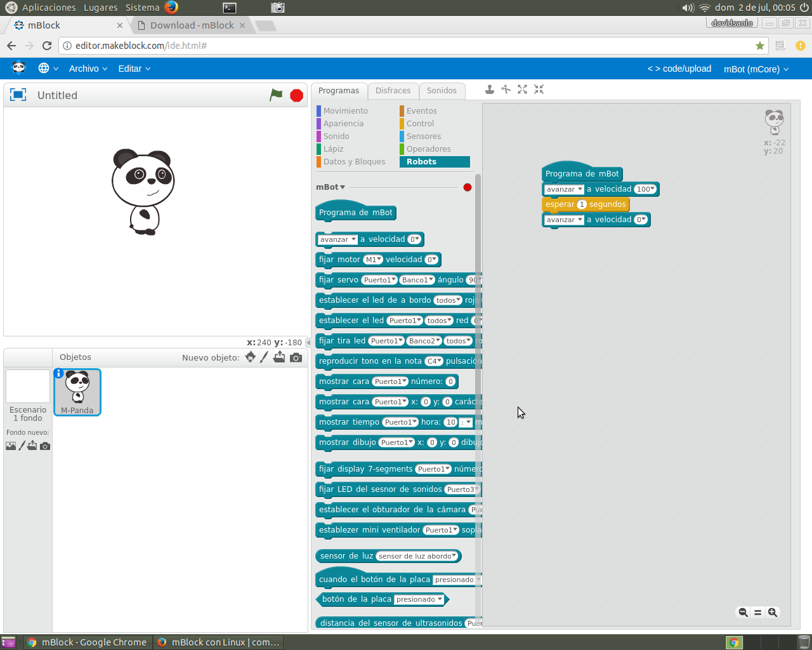This screenshot has height=650, width=812.
Task: Open the sprite info button on M-Panda
Action: [59, 373]
